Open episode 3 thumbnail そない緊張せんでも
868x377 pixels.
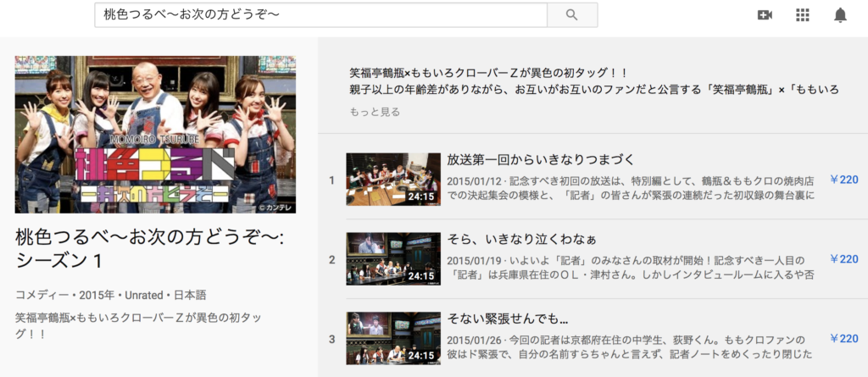click(x=393, y=338)
